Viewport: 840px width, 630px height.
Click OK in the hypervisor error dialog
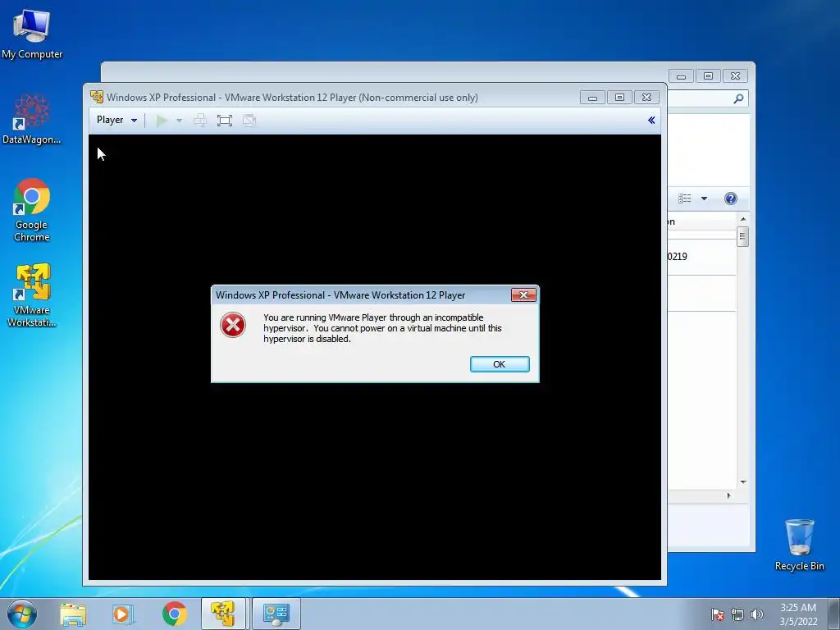point(500,364)
